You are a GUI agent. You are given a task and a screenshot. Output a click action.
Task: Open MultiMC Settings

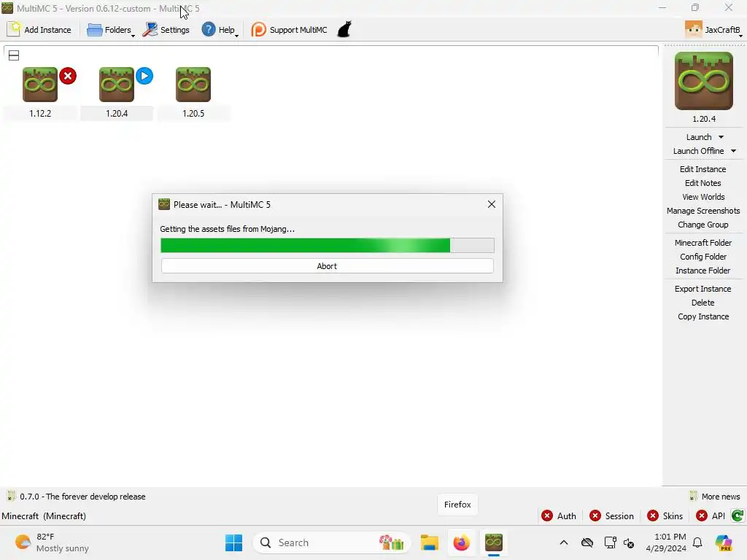coord(166,29)
